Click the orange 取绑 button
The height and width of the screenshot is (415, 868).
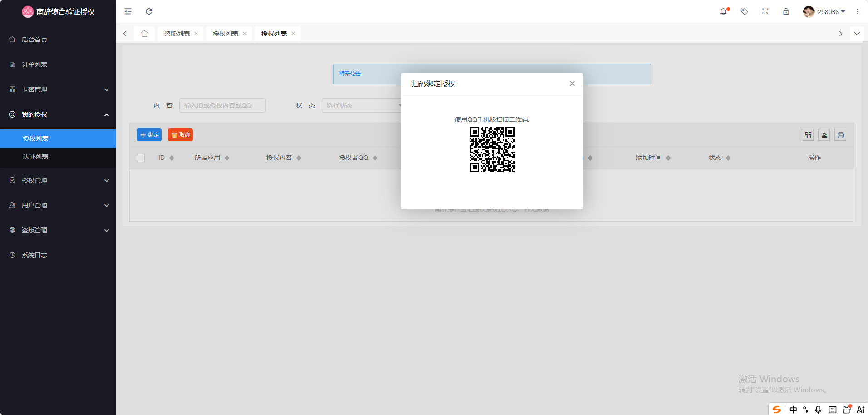180,135
